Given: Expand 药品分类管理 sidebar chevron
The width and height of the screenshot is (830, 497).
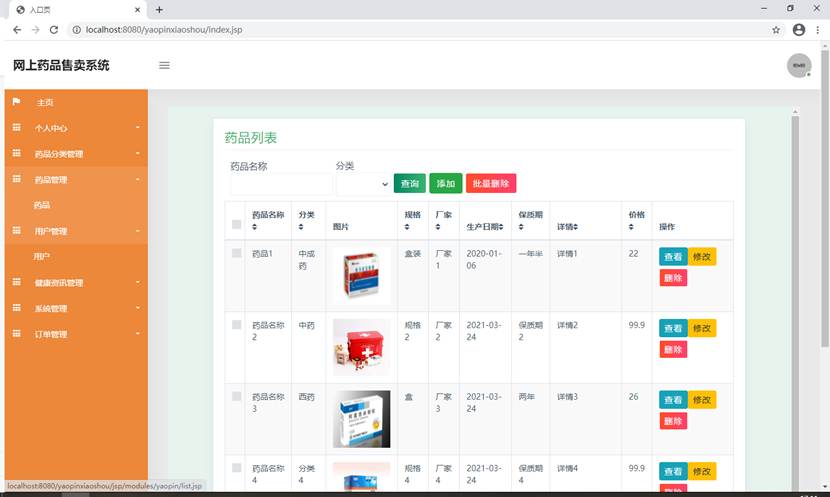Looking at the screenshot, I should (x=138, y=153).
